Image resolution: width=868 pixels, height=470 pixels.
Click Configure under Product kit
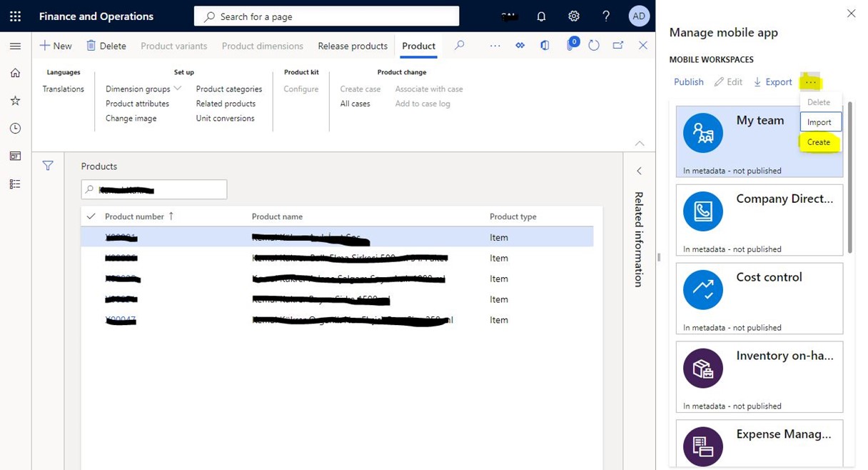301,89
